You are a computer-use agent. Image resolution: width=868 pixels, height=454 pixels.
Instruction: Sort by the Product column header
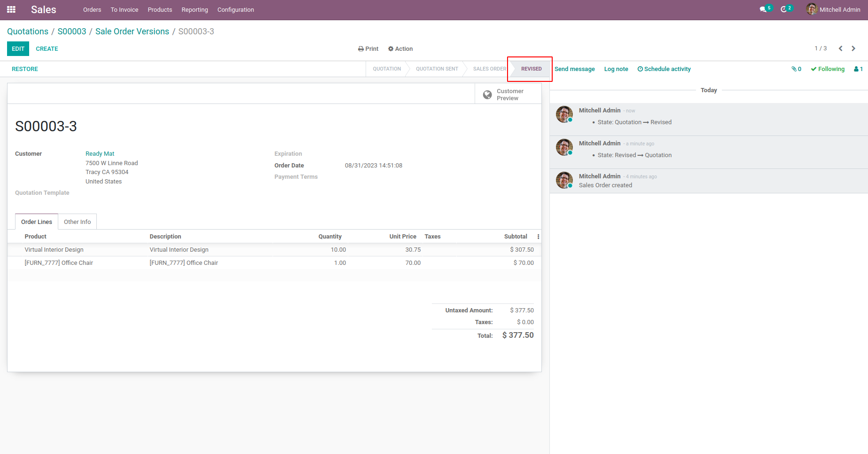tap(36, 237)
